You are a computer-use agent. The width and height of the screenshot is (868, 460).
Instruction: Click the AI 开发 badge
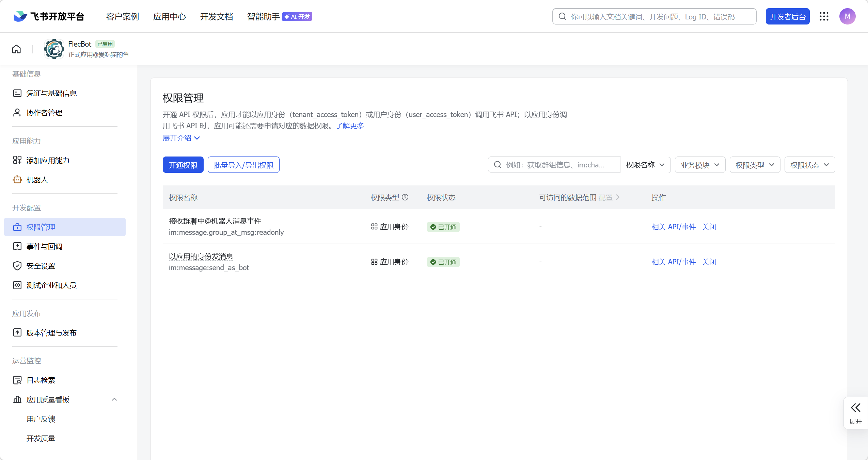pos(297,16)
